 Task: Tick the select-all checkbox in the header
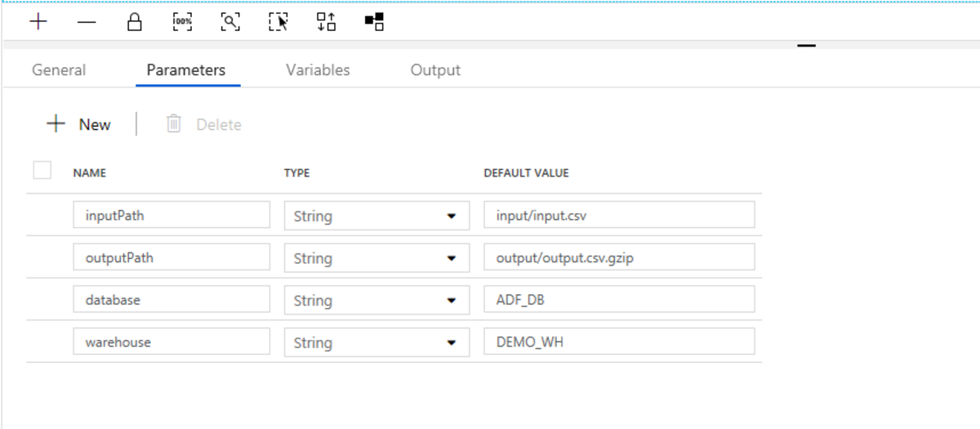tap(42, 170)
